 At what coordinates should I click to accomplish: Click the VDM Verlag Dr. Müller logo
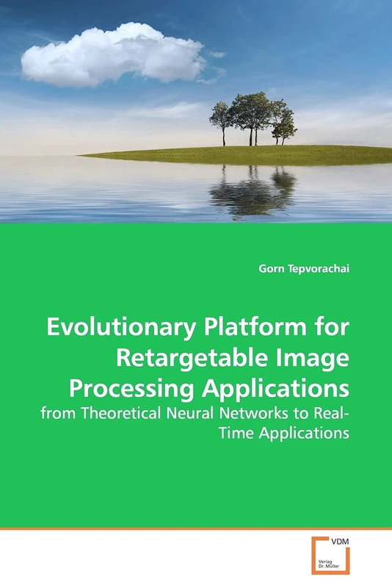click(330, 556)
